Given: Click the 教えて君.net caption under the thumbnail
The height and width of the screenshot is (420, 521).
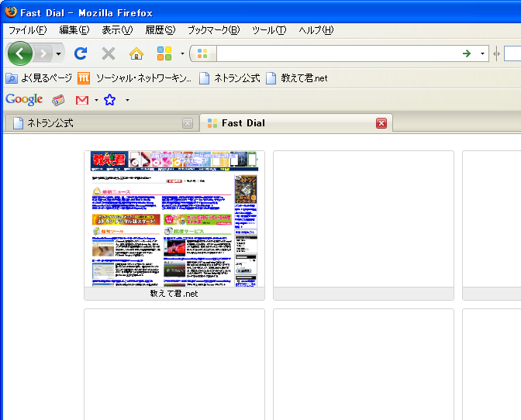Looking at the screenshot, I should (x=174, y=294).
